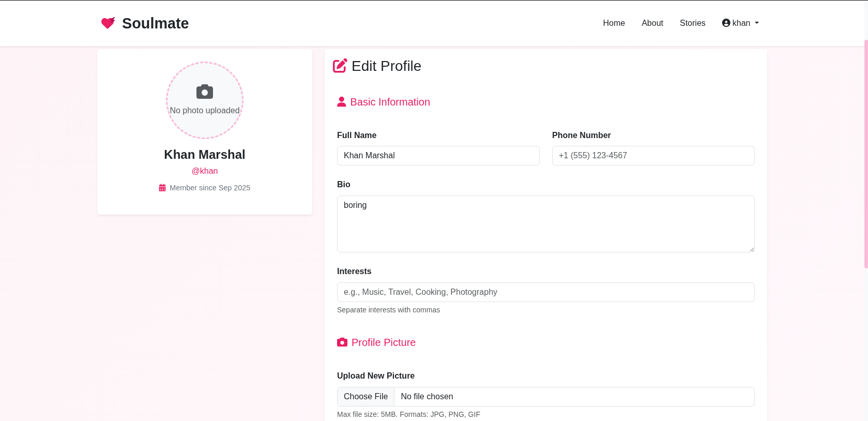
Task: Click the Soulmate brand title
Action: [x=155, y=23]
